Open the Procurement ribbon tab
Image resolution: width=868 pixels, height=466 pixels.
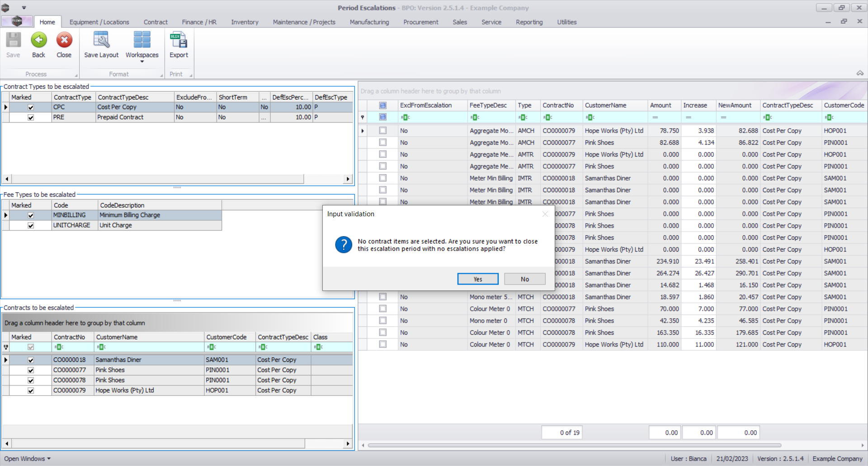coord(420,22)
